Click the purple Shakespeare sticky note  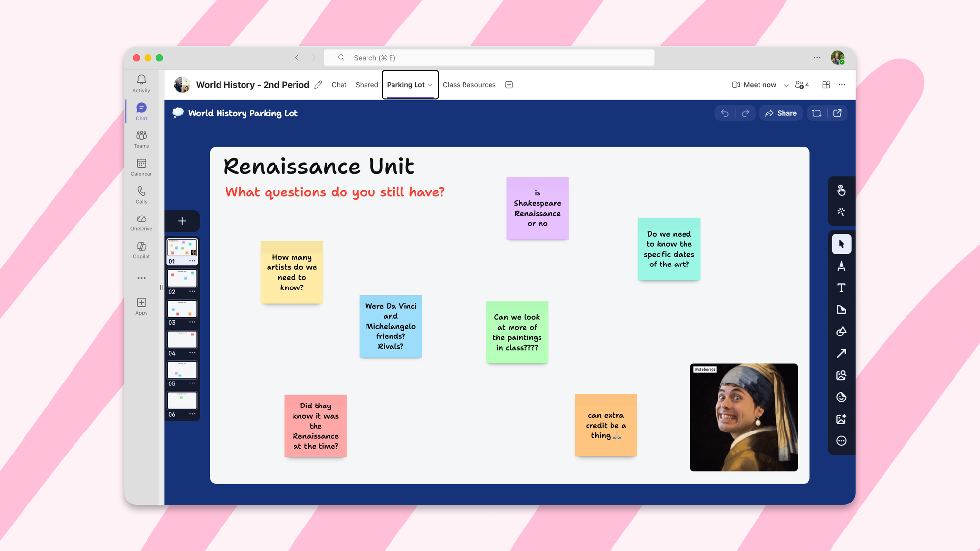pyautogui.click(x=537, y=208)
